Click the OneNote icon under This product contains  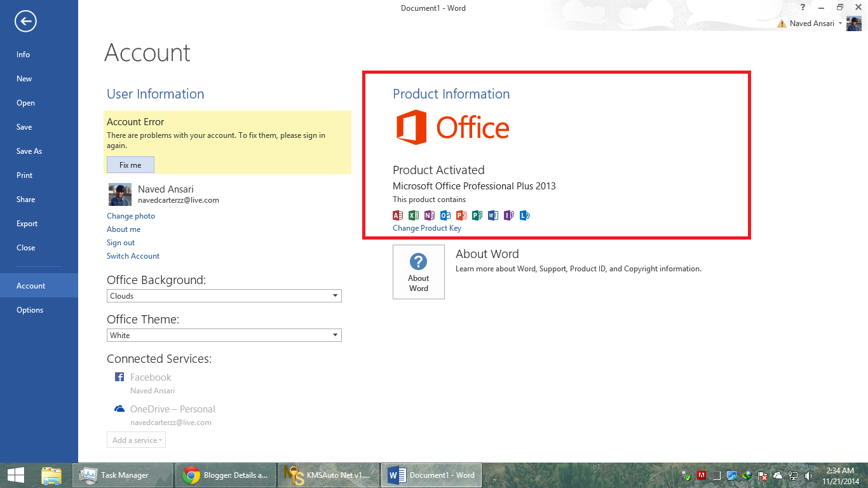(430, 215)
